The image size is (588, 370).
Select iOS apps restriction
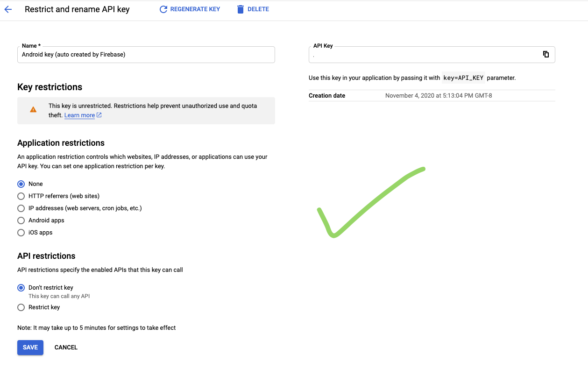(21, 233)
